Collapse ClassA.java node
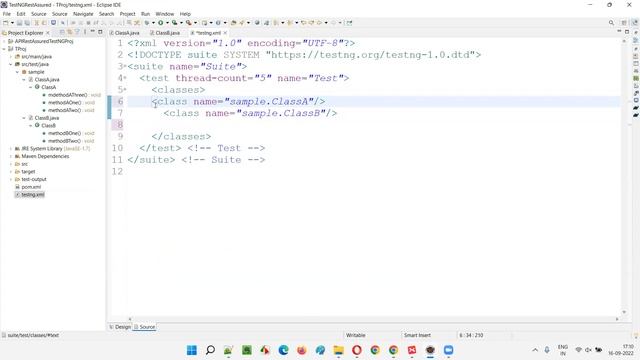Image resolution: width=640 pixels, height=360 pixels. click(24, 80)
